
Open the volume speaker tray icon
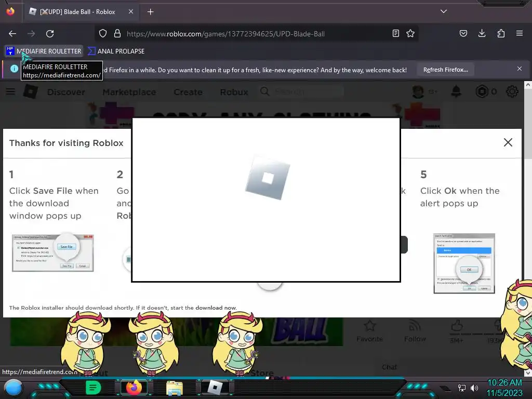pyautogui.click(x=474, y=388)
